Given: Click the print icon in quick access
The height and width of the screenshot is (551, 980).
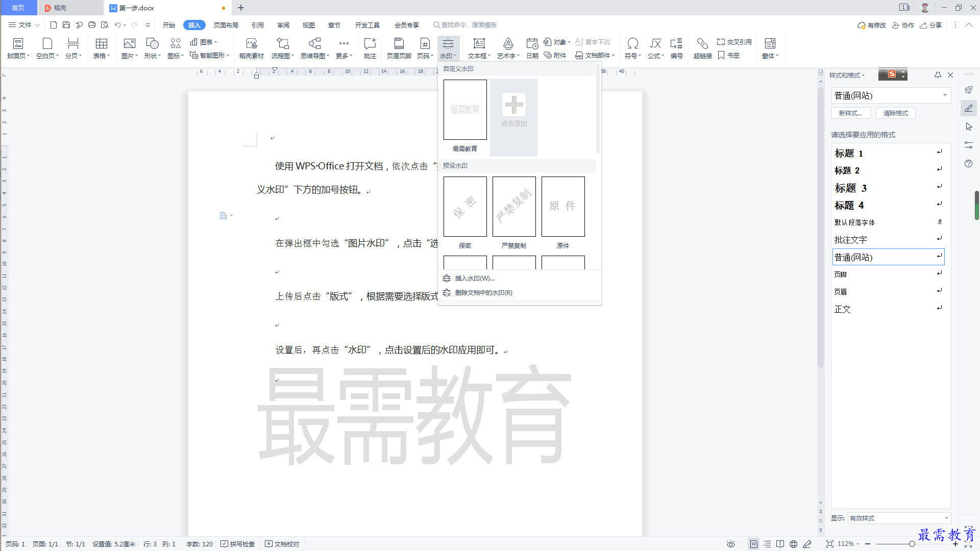Looking at the screenshot, I should pos(92,25).
